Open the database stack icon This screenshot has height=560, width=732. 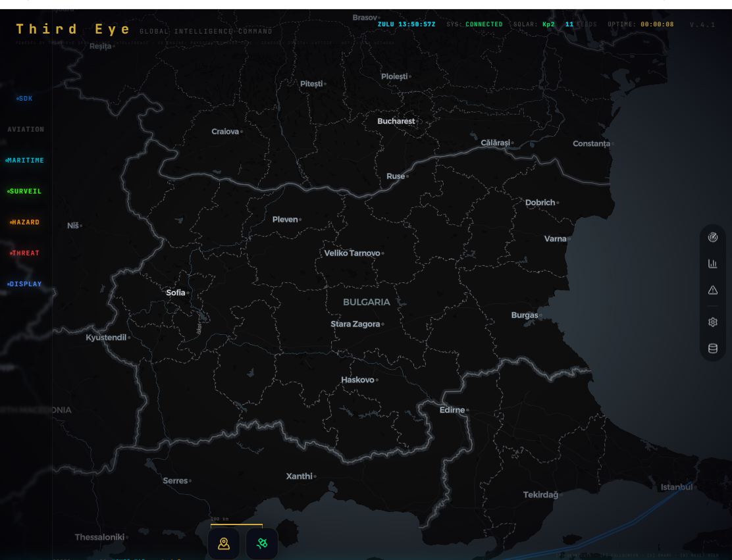712,348
